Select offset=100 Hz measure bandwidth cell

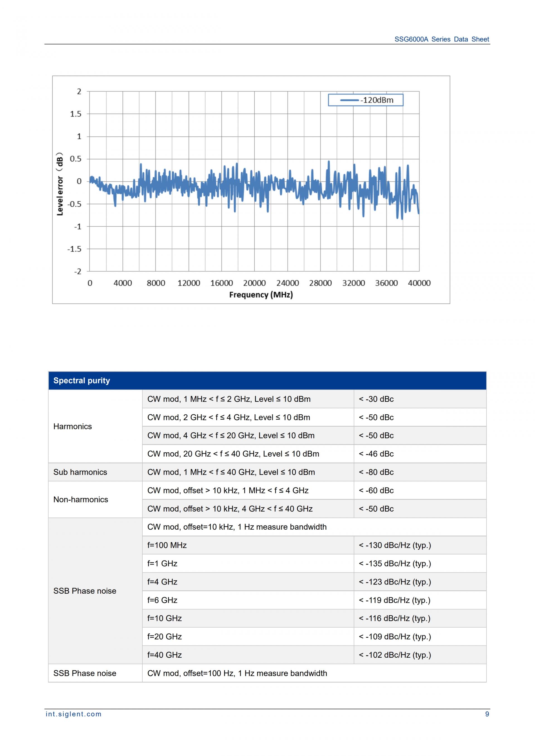(237, 673)
